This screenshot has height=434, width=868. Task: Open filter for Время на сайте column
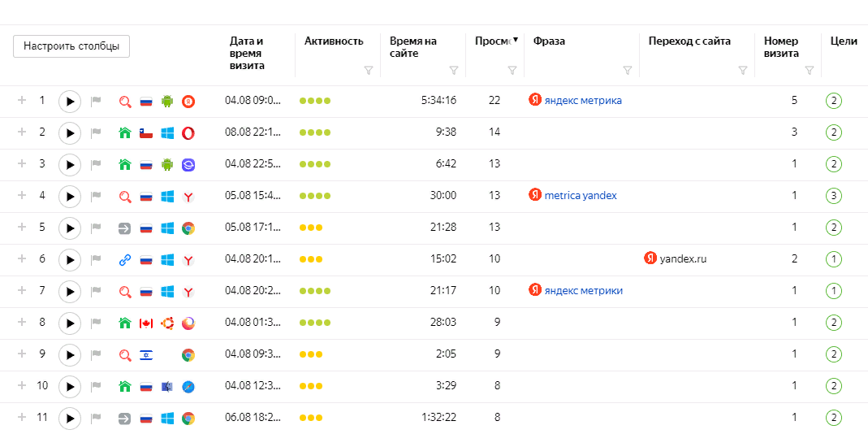click(454, 71)
